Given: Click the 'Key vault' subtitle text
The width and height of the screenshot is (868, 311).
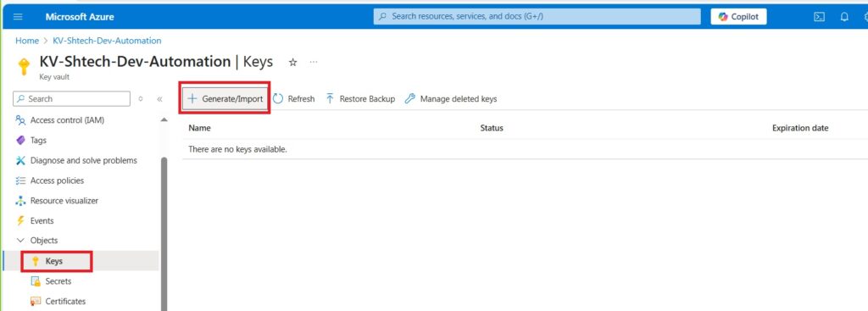Looking at the screenshot, I should [54, 77].
